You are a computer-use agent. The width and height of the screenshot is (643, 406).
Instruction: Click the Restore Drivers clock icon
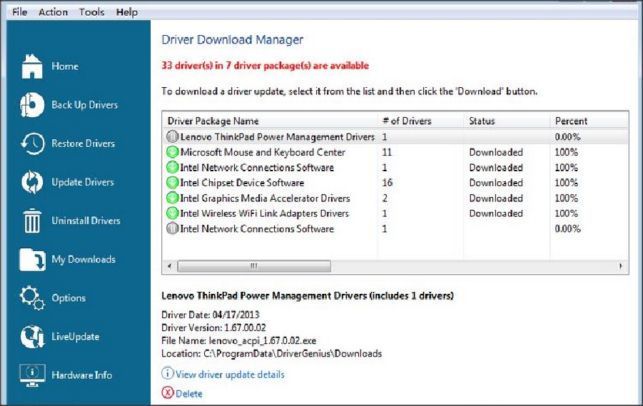(32, 144)
